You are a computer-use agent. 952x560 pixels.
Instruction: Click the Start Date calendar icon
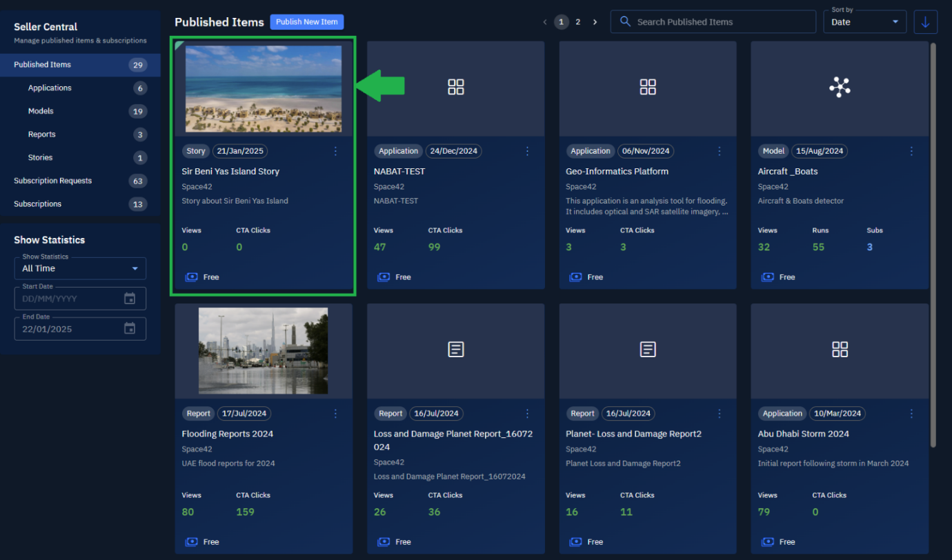point(130,299)
